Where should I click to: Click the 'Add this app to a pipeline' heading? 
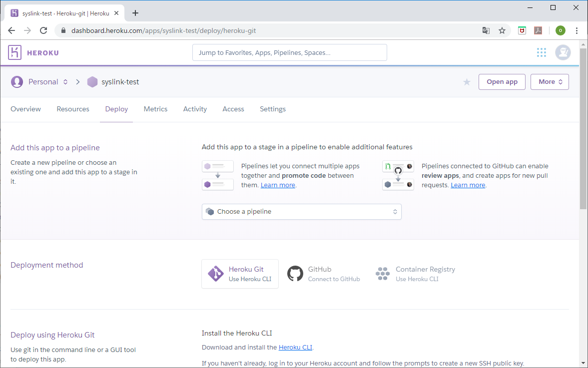(55, 148)
